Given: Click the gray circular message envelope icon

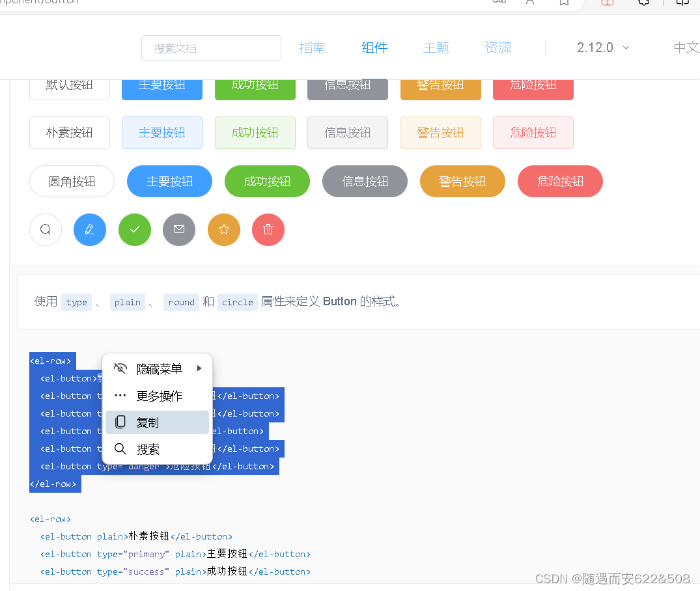Looking at the screenshot, I should [179, 229].
